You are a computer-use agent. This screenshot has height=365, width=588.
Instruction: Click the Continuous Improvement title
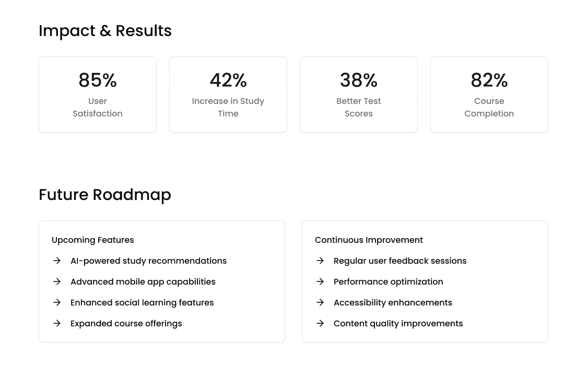[x=369, y=240]
